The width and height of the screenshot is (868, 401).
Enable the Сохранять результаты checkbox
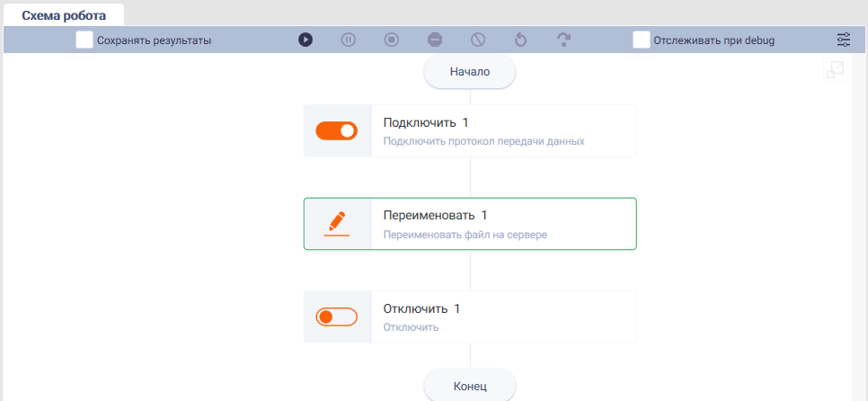pos(84,40)
